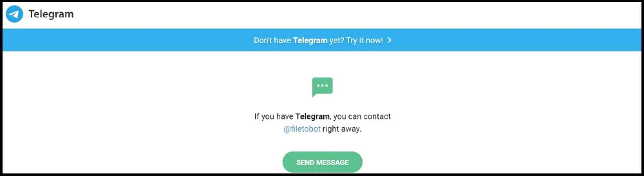
Task: Click the left end of the blue banner
Action: click(19, 40)
